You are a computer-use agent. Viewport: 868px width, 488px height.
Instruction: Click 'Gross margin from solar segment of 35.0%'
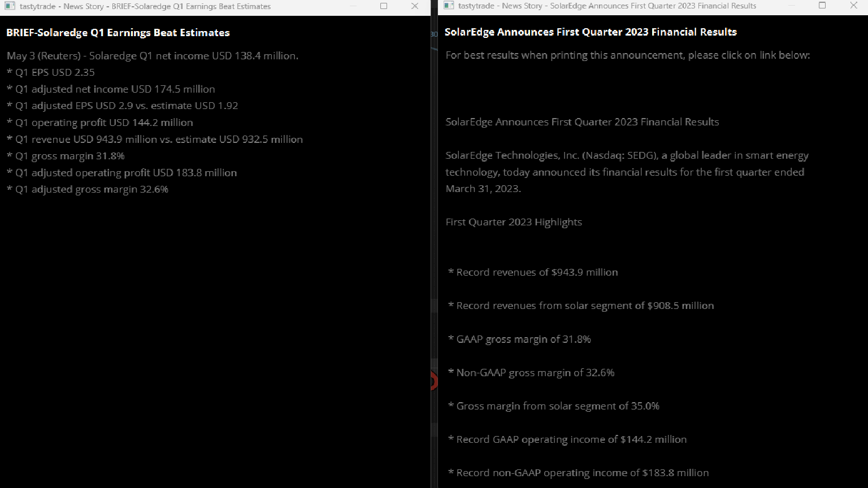click(x=554, y=406)
